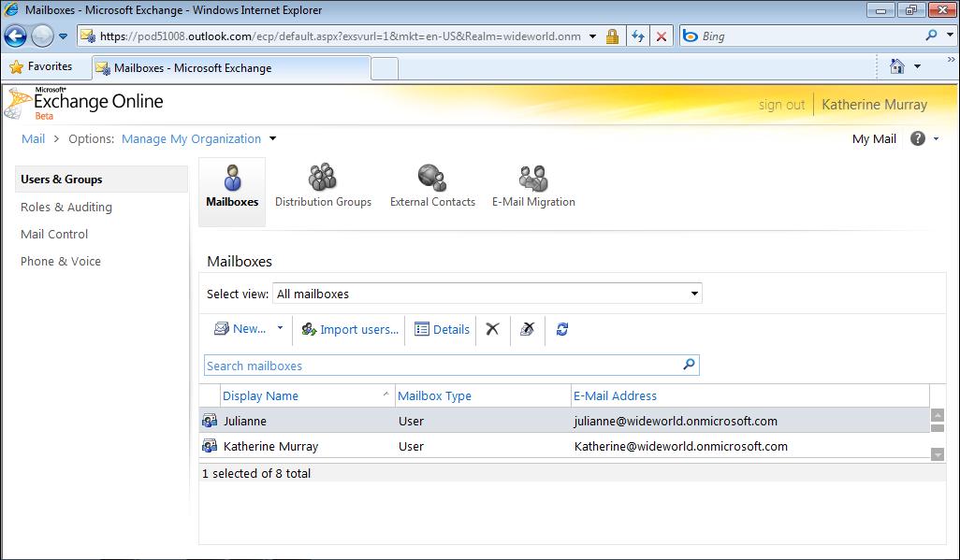Screen dimensions: 960x560
Task: Click the browser address bar URL
Action: (x=340, y=36)
